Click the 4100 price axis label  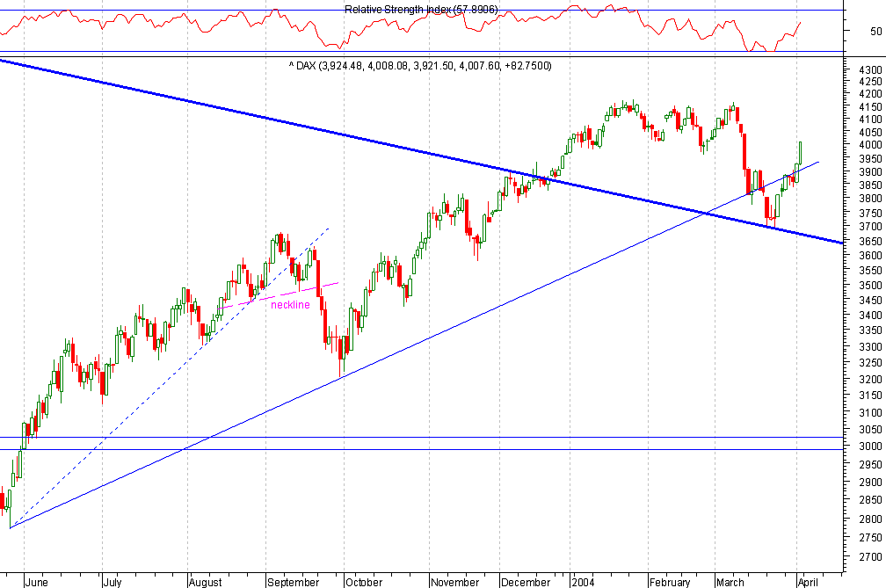[870, 120]
